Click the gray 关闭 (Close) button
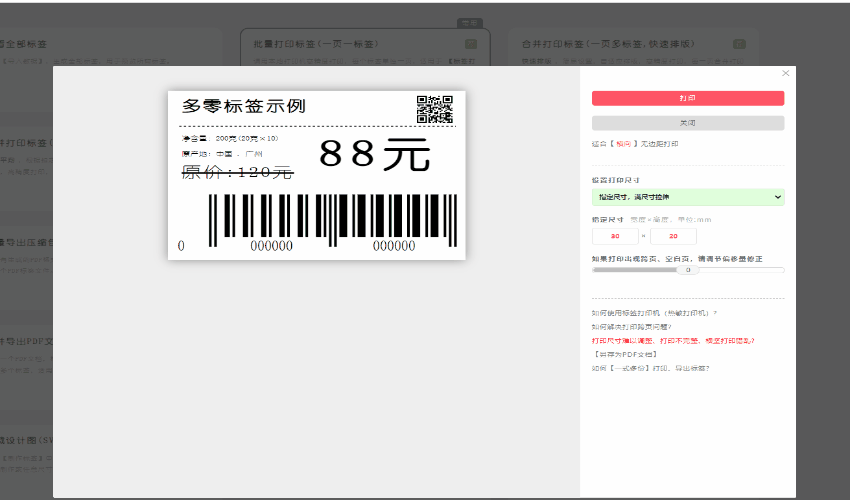This screenshot has height=500, width=850. tap(687, 123)
